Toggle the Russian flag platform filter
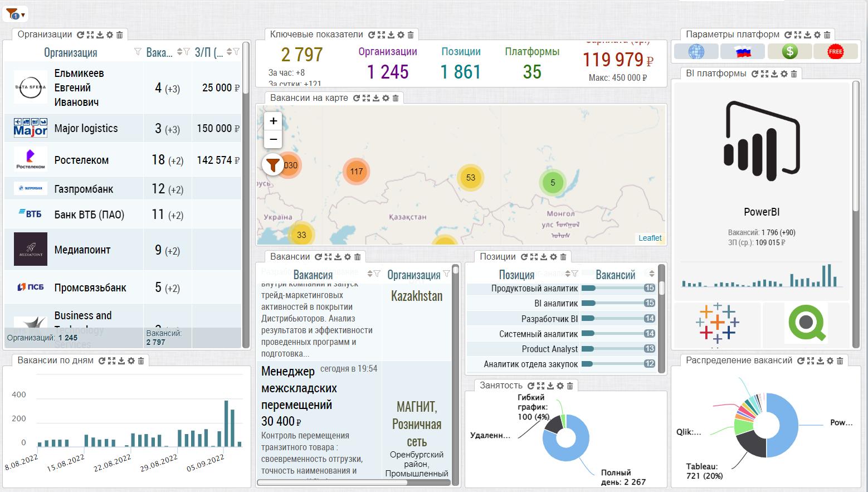 (x=743, y=52)
